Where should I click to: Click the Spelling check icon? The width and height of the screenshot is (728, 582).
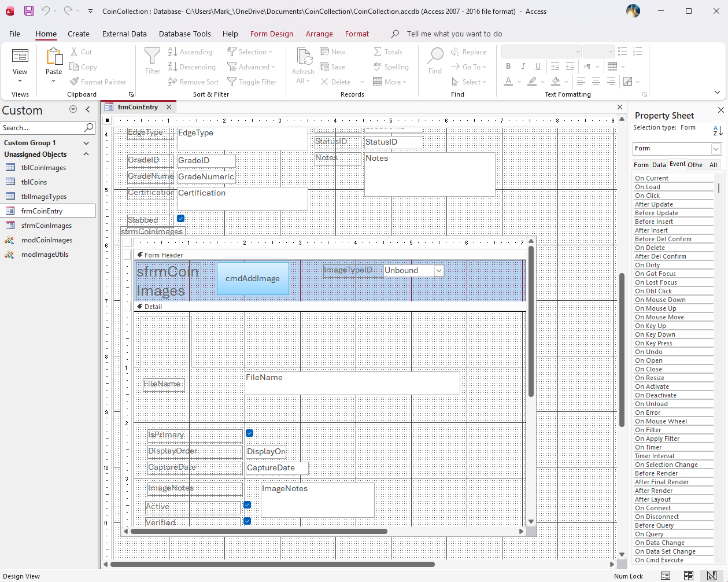point(378,67)
